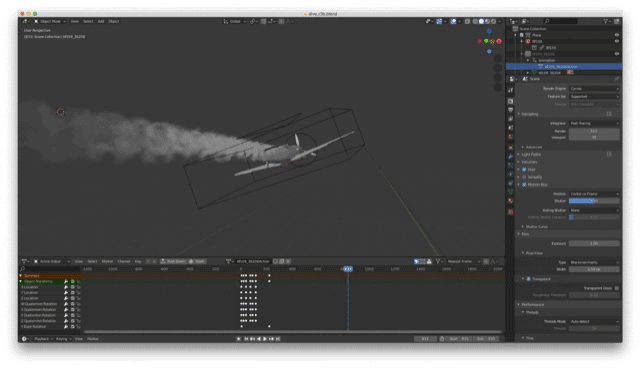Open the Rolling Shutter None dropdown
The image size is (640, 368).
tap(594, 210)
